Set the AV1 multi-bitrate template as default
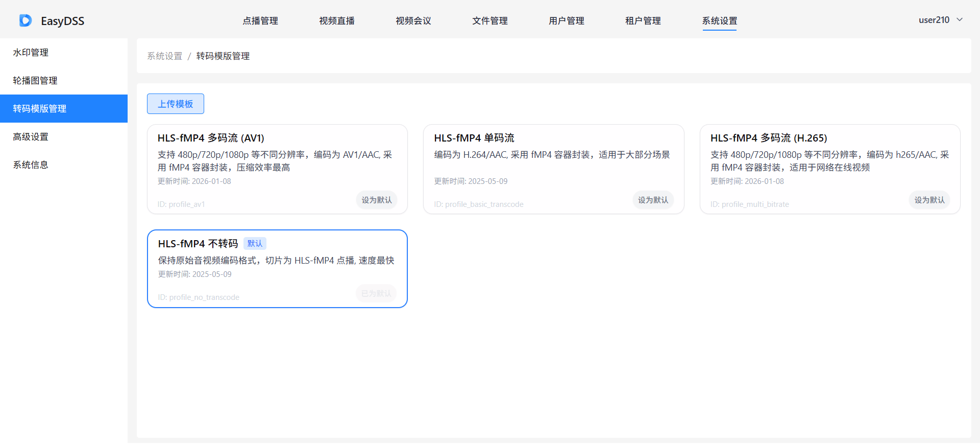The height and width of the screenshot is (444, 980). 377,200
